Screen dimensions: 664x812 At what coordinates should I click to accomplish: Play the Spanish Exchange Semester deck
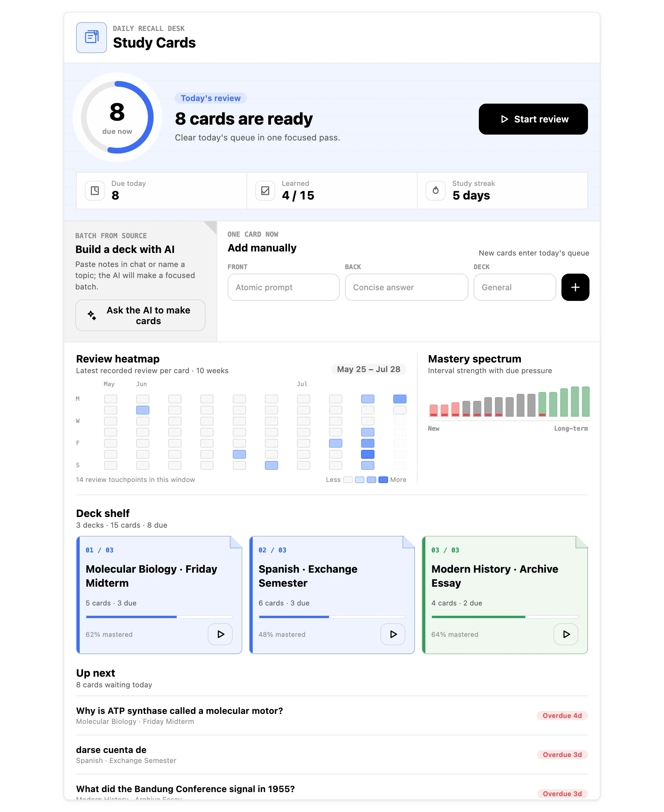[392, 634]
